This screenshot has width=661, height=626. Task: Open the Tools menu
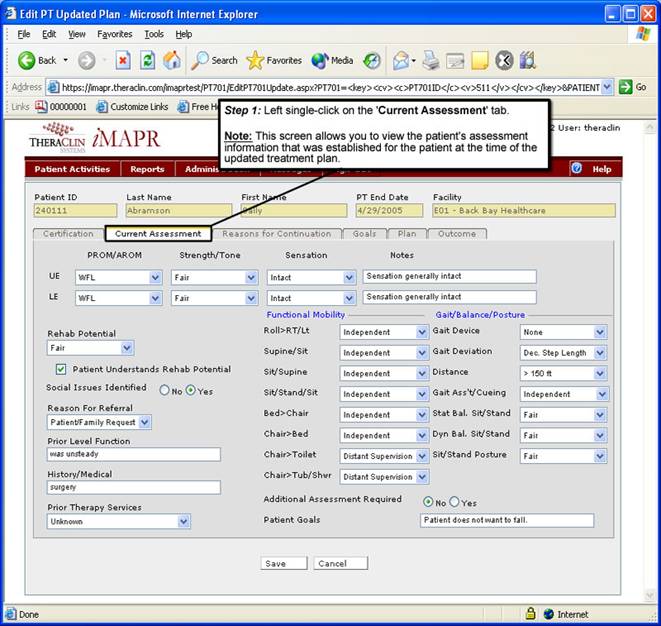(x=153, y=34)
